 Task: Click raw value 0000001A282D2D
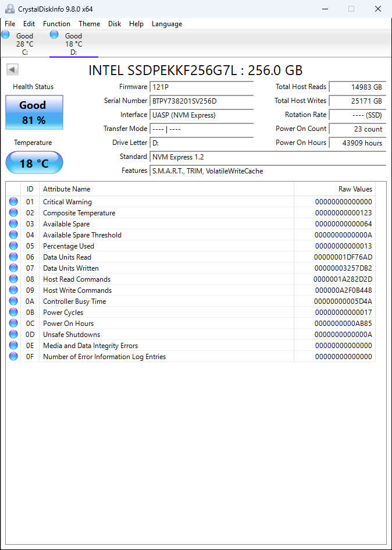coord(343,279)
